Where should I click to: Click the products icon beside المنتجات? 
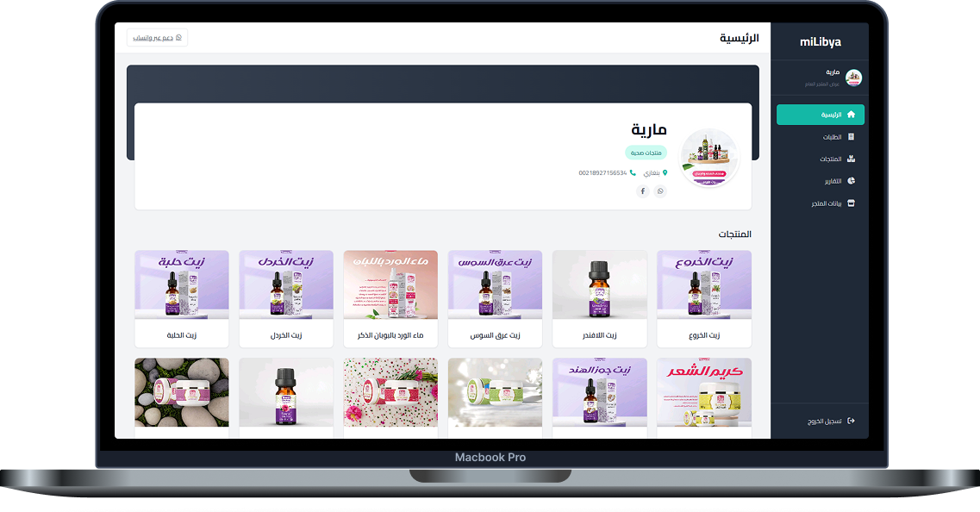(x=850, y=159)
